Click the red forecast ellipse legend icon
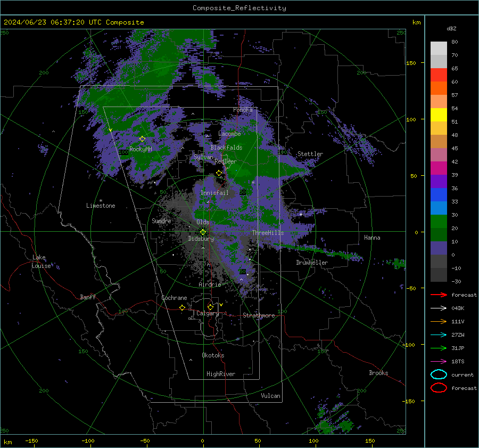The image size is (479, 448). pos(439,388)
